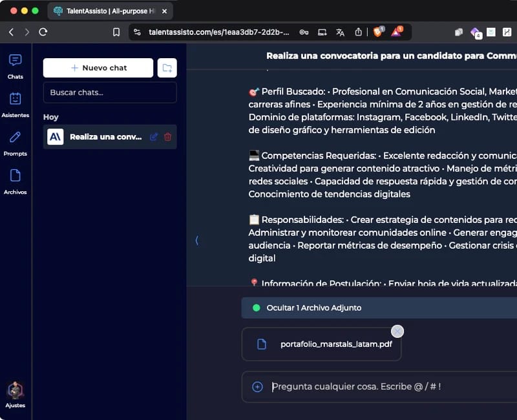
Task: Open the portafolio_marstals_latam.pdf attachment
Action: pos(321,344)
